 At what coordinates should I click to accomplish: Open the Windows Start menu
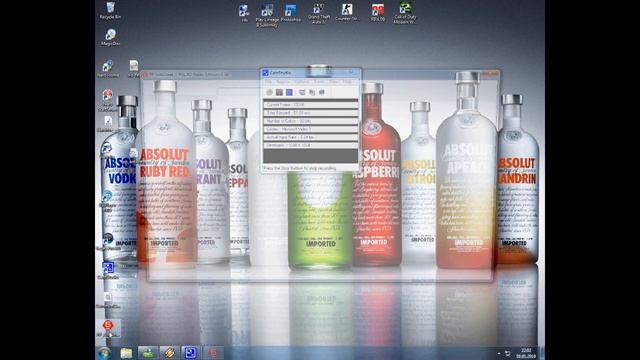[104, 353]
